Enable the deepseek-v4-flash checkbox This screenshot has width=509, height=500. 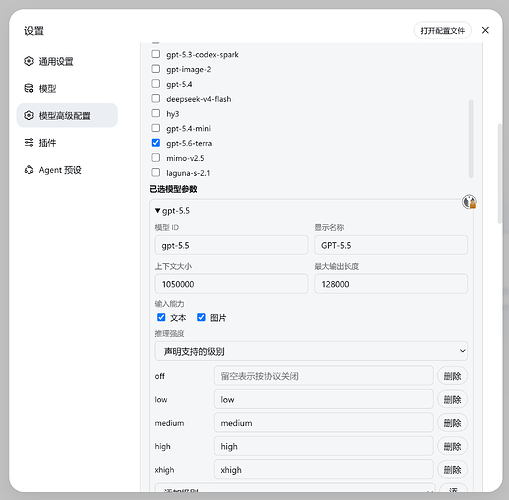[156, 99]
